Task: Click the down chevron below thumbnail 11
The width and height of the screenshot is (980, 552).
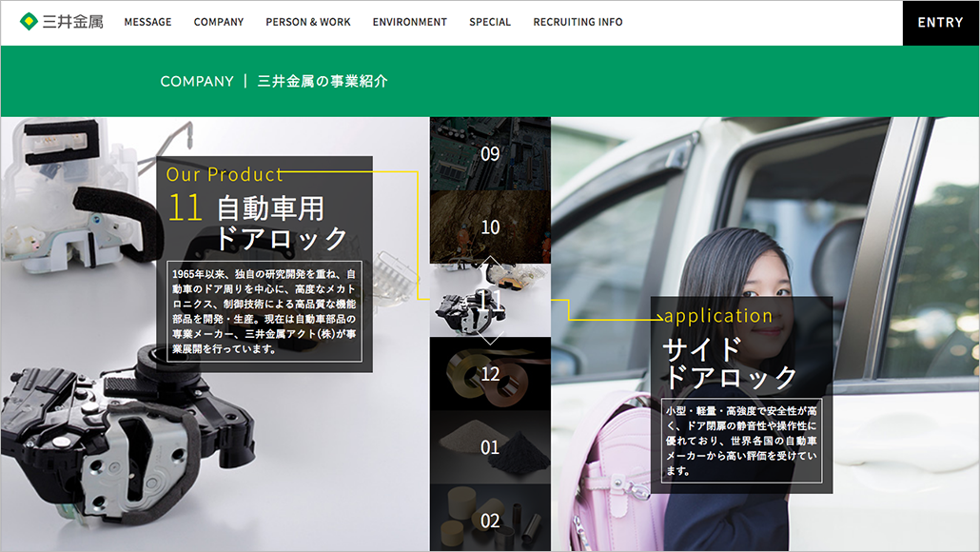Action: (491, 338)
